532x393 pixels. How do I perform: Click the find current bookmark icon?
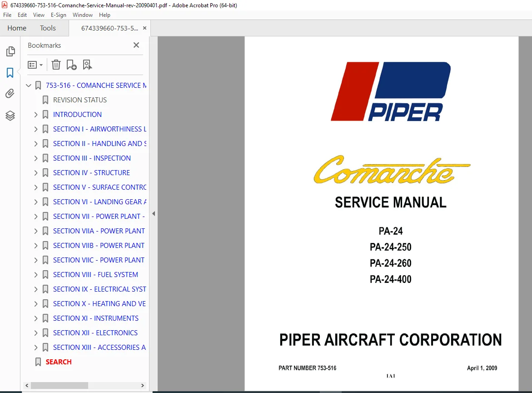coord(88,65)
